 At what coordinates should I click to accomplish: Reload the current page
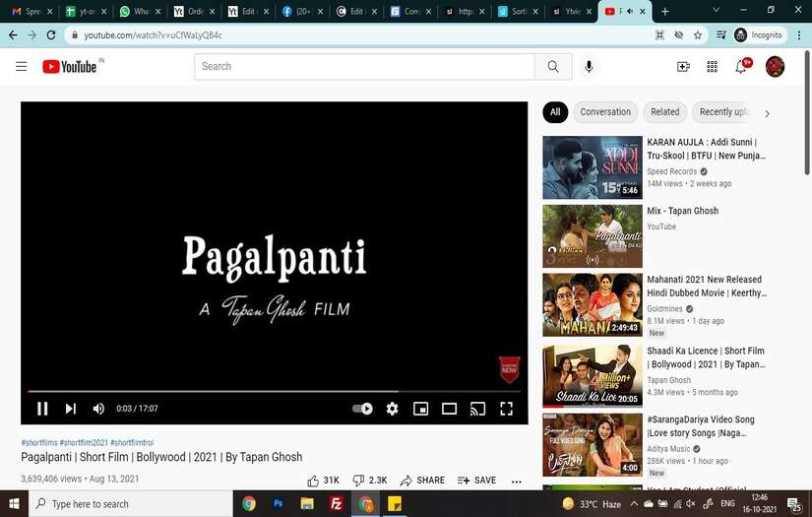51,35
